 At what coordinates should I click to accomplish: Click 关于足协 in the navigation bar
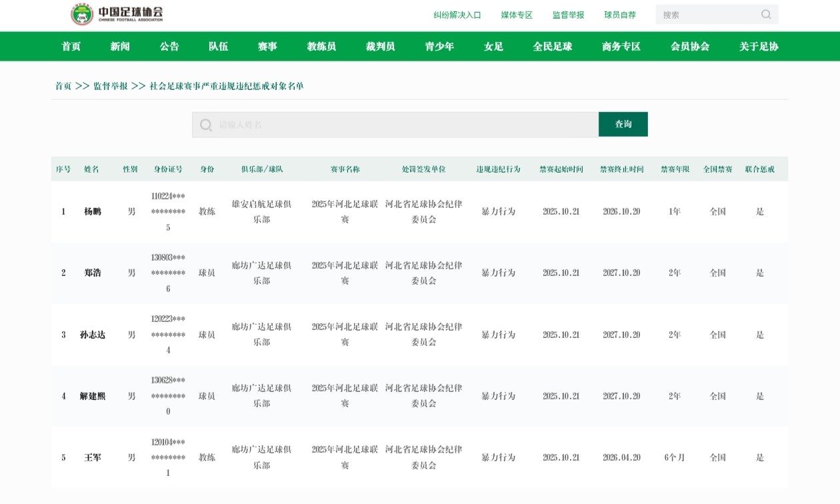[x=757, y=46]
